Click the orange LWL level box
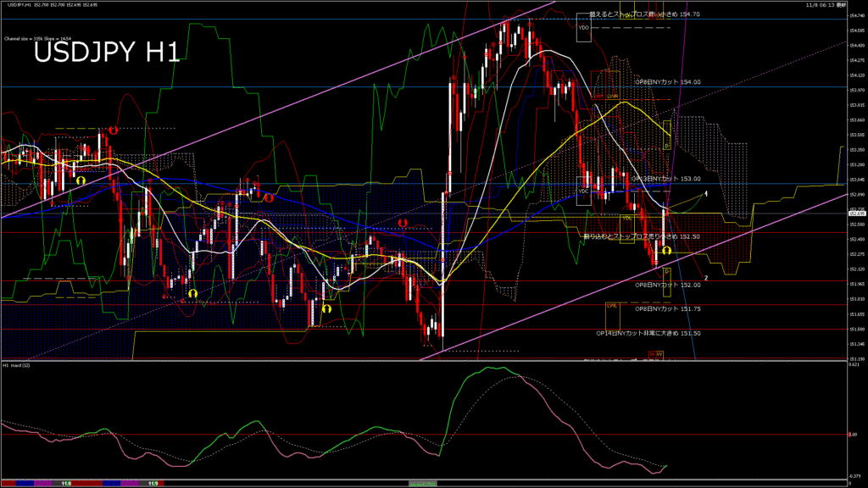The height and width of the screenshot is (488, 868). coord(612,315)
